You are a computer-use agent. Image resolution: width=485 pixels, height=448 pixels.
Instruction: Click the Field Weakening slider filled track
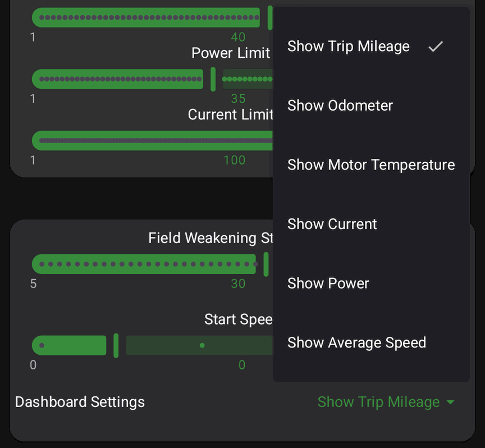click(144, 264)
